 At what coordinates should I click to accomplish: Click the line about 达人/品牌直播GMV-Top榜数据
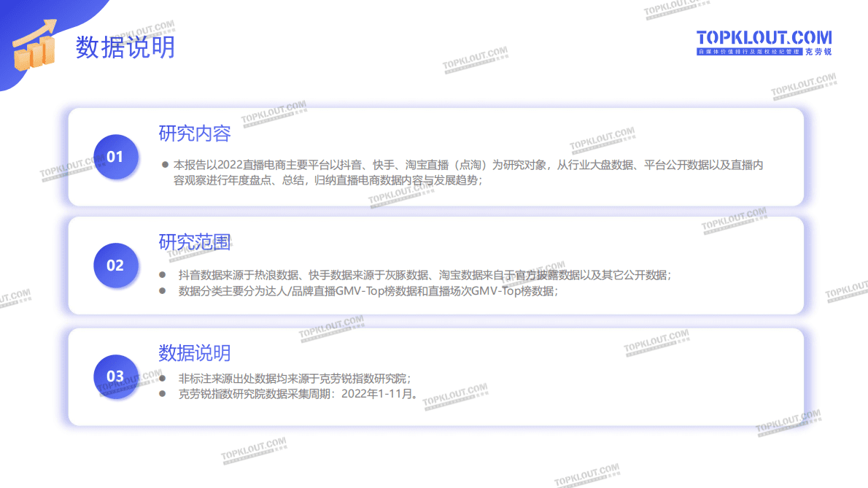(x=368, y=291)
